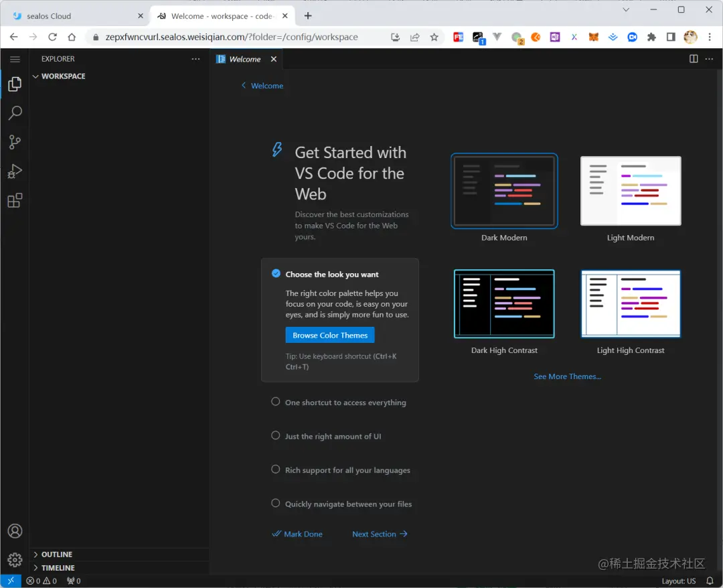Open errors and warnings count in status bar

[42, 581]
